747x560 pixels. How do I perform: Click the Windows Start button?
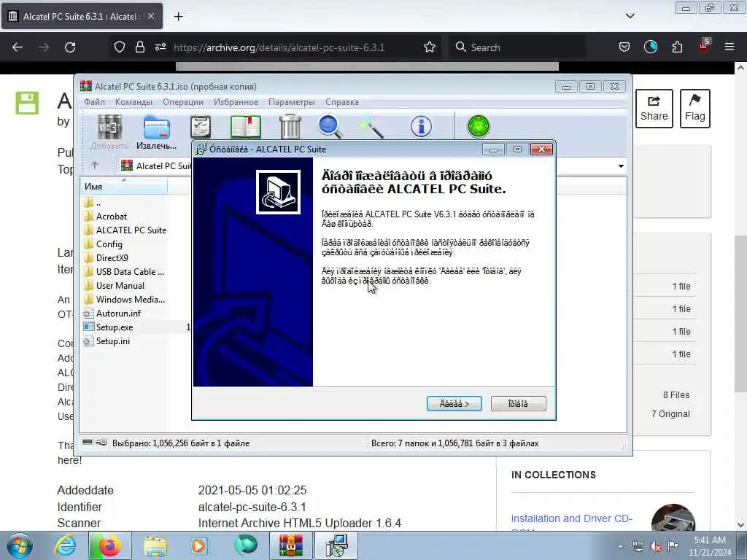click(x=19, y=545)
